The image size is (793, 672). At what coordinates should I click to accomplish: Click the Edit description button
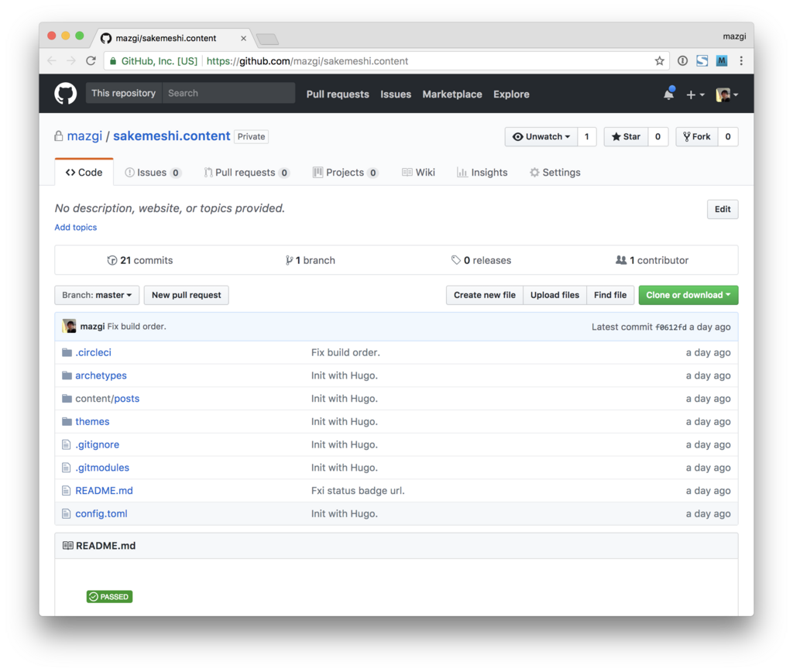pyautogui.click(x=723, y=209)
